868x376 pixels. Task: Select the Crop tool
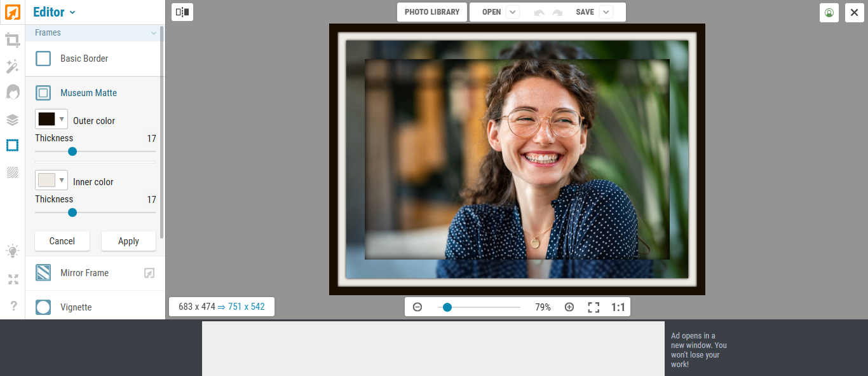coord(13,39)
